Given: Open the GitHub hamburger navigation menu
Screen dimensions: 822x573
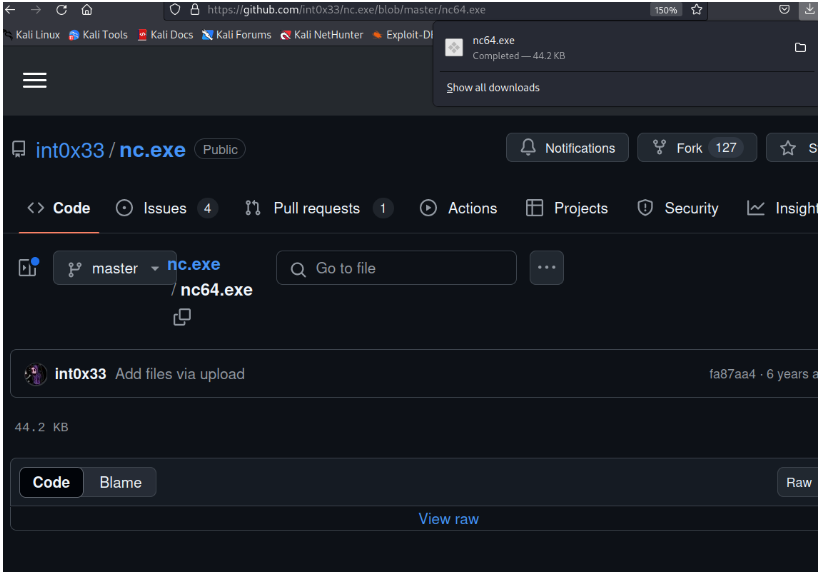Looking at the screenshot, I should (x=35, y=81).
